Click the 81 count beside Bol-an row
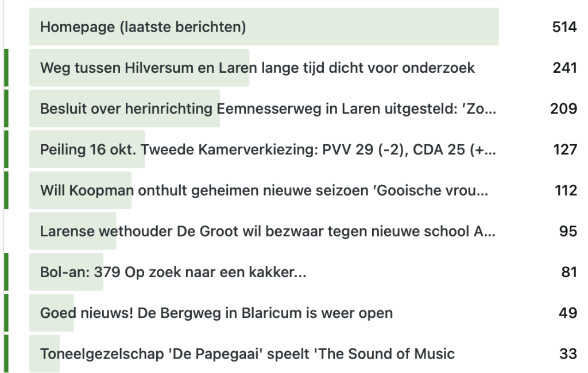The image size is (588, 373). point(568,272)
